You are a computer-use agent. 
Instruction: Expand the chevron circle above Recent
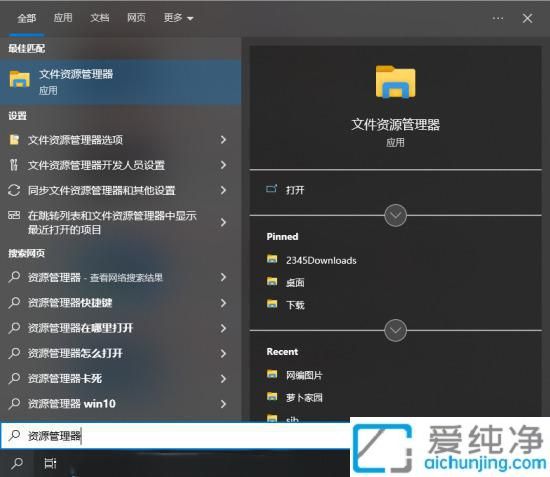point(395,330)
